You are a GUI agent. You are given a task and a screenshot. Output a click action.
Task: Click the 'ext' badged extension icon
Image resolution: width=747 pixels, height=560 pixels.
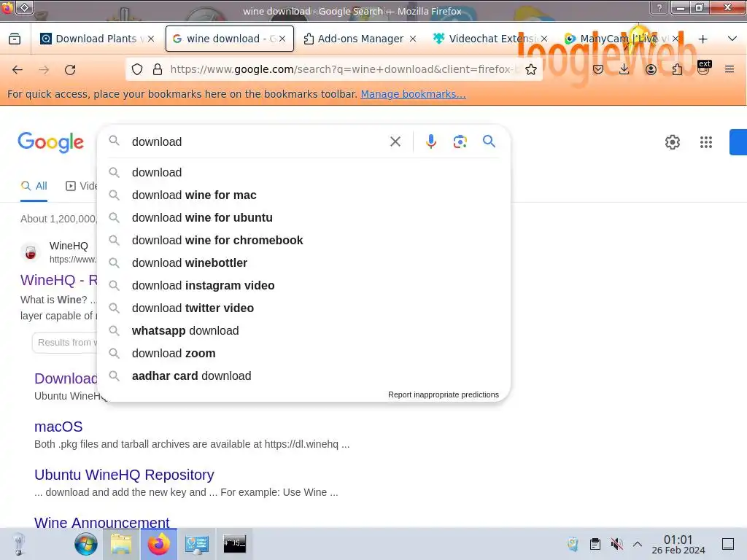click(704, 68)
